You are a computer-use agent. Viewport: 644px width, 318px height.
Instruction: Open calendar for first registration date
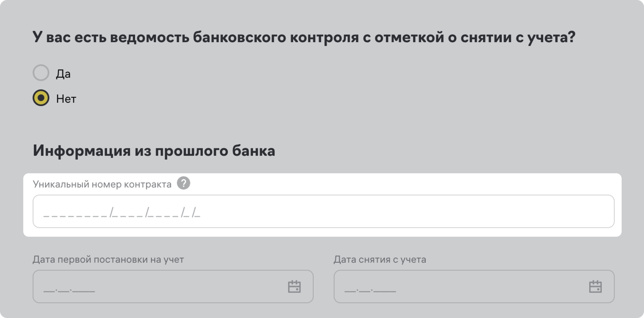[294, 287]
